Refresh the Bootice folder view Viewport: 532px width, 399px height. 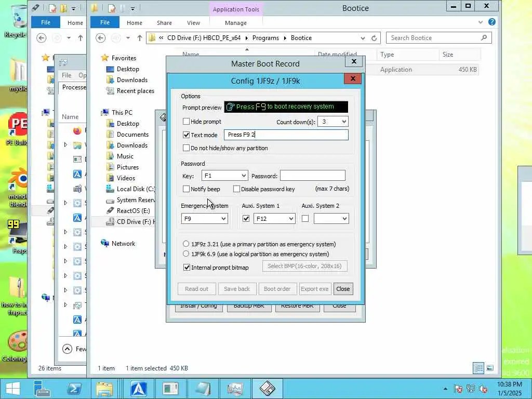click(374, 38)
